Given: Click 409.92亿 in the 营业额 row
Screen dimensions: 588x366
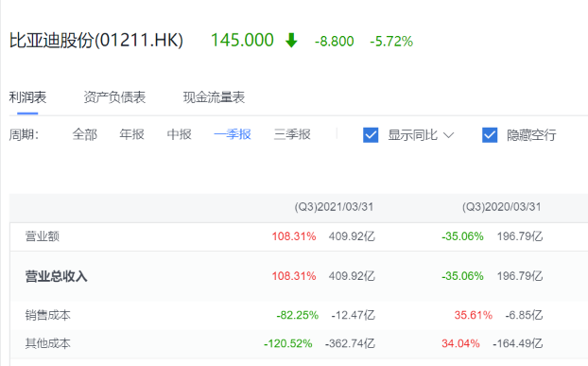Looking at the screenshot, I should pos(352,236).
